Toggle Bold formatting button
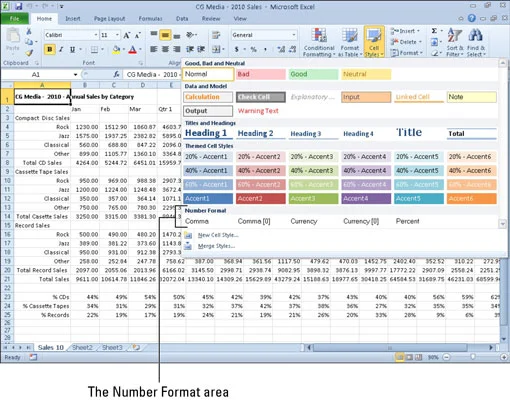Screen dimensions: 510x400 [x=50, y=50]
